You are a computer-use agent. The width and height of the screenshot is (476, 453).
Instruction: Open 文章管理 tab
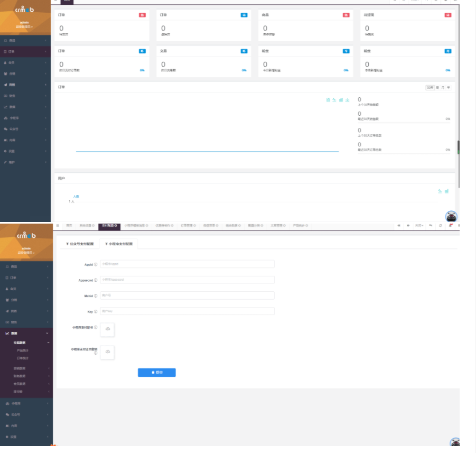point(278,225)
